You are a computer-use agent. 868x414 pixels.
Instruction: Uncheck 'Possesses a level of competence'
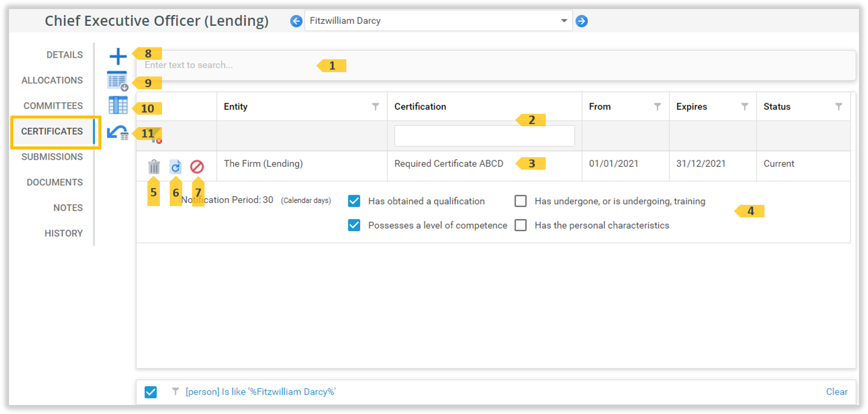[354, 225]
